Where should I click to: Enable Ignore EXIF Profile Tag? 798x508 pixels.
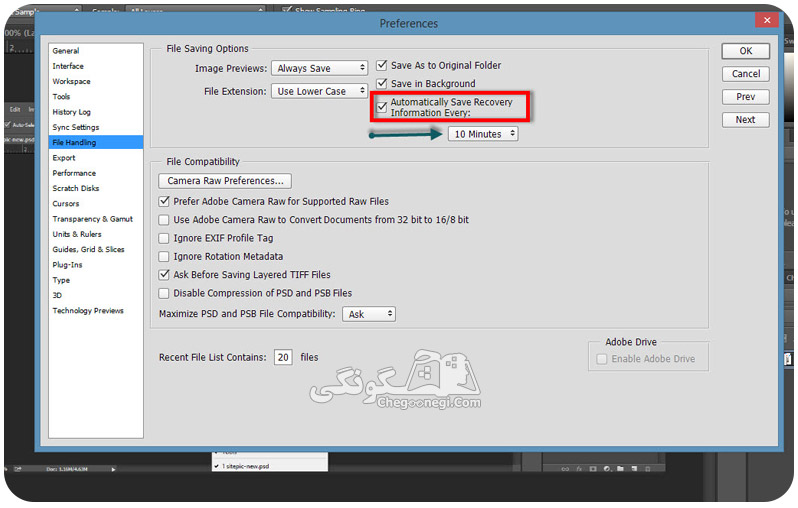[x=164, y=238]
